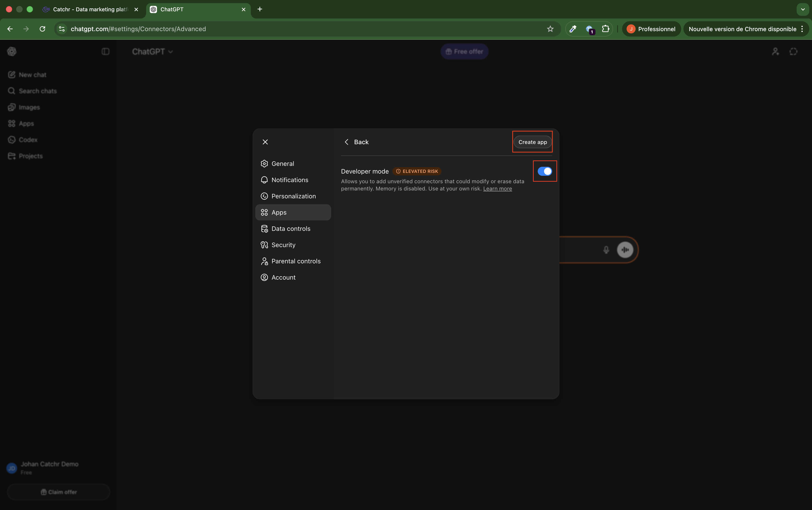Click the Create app button
This screenshot has width=812, height=510.
tap(532, 142)
